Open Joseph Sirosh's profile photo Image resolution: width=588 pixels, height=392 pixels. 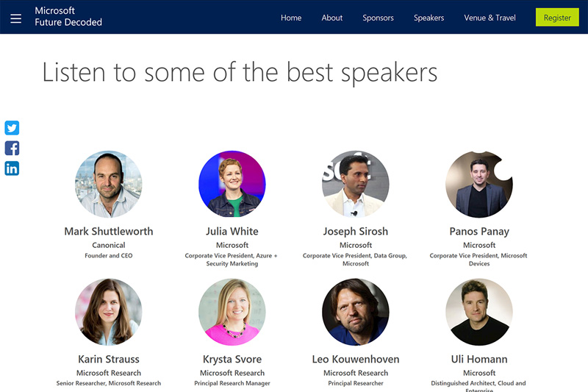click(x=356, y=184)
